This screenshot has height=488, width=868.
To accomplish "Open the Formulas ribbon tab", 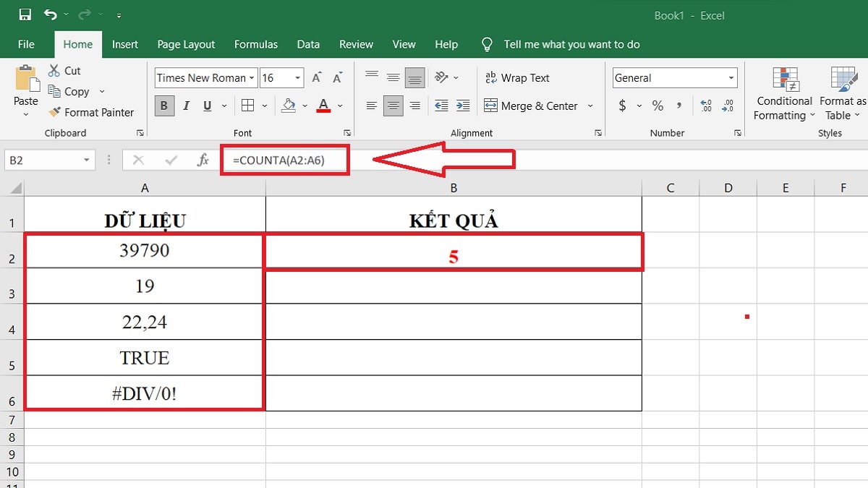I will coord(255,44).
